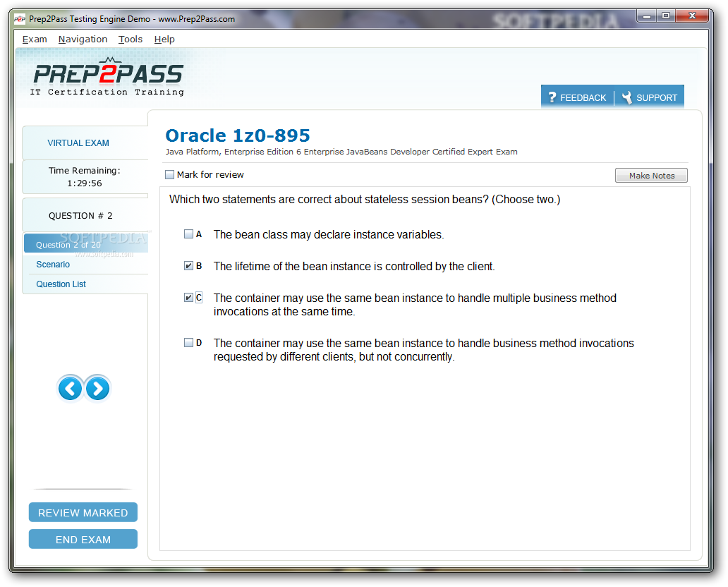The image size is (728, 587).
Task: Minimize the Prep2Pass window
Action: 646,16
